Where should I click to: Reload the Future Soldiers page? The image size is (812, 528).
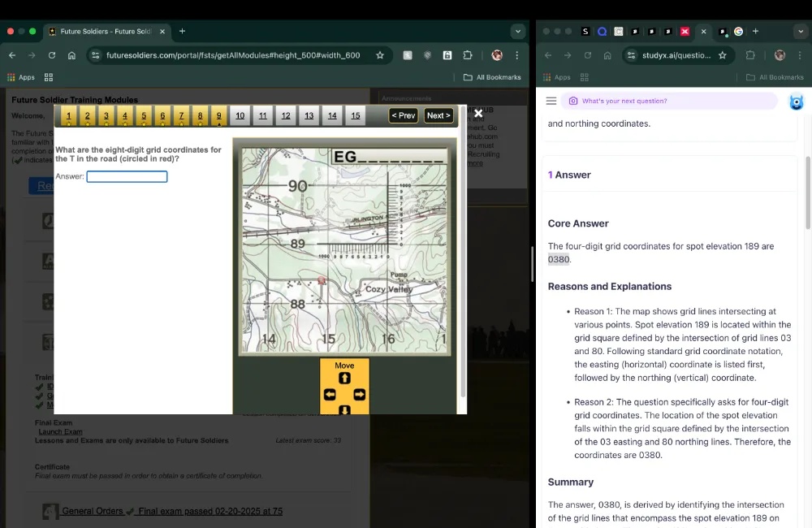point(52,55)
